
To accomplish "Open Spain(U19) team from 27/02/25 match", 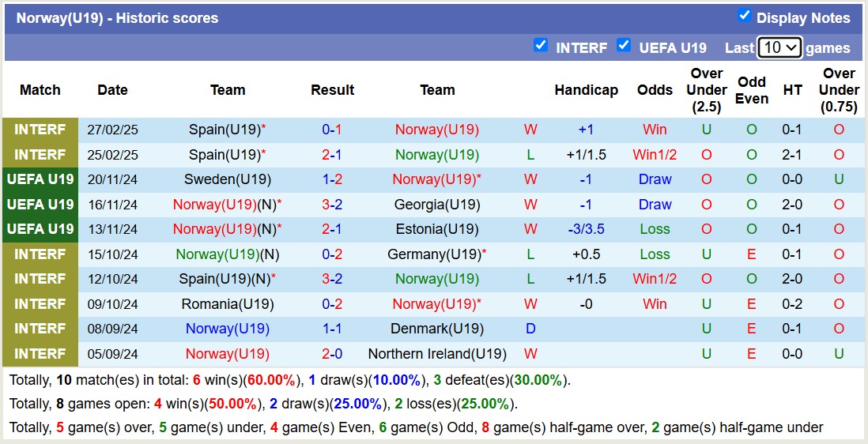I will pos(224,130).
